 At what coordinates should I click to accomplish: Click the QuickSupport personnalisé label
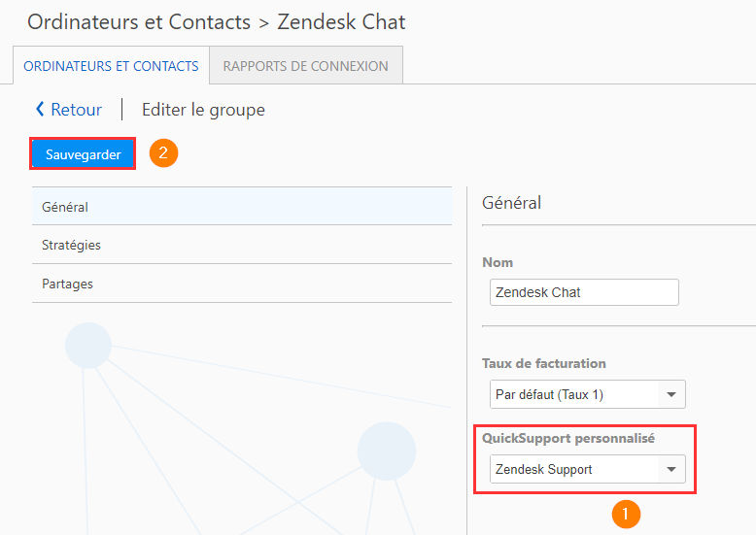(x=568, y=438)
